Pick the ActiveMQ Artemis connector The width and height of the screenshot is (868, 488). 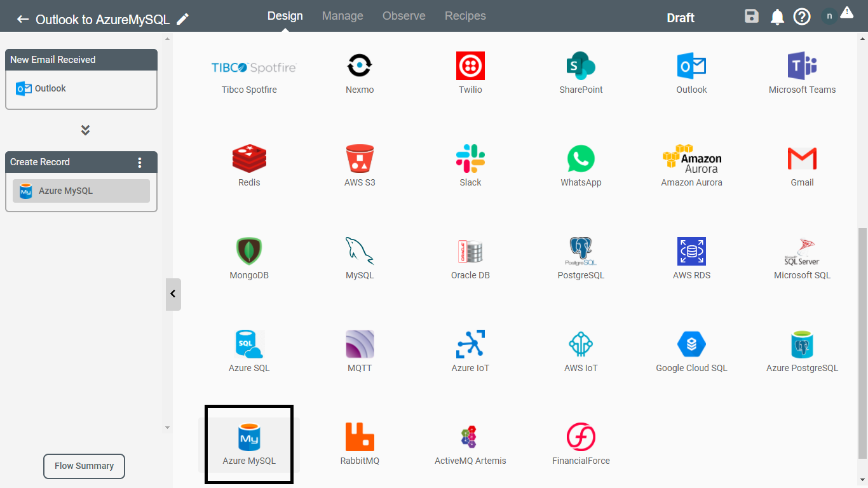coord(470,445)
